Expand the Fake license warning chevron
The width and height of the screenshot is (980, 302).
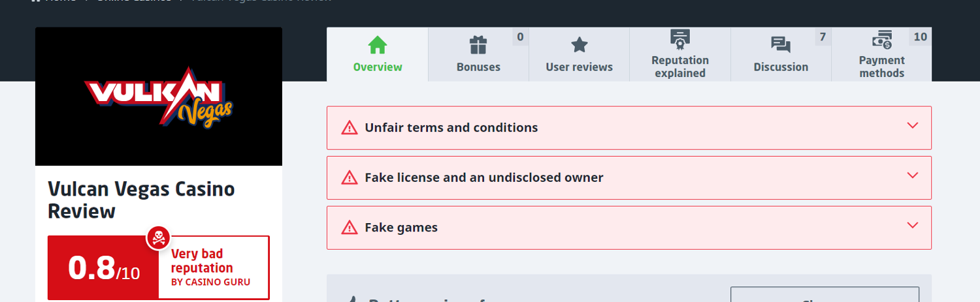point(913,175)
